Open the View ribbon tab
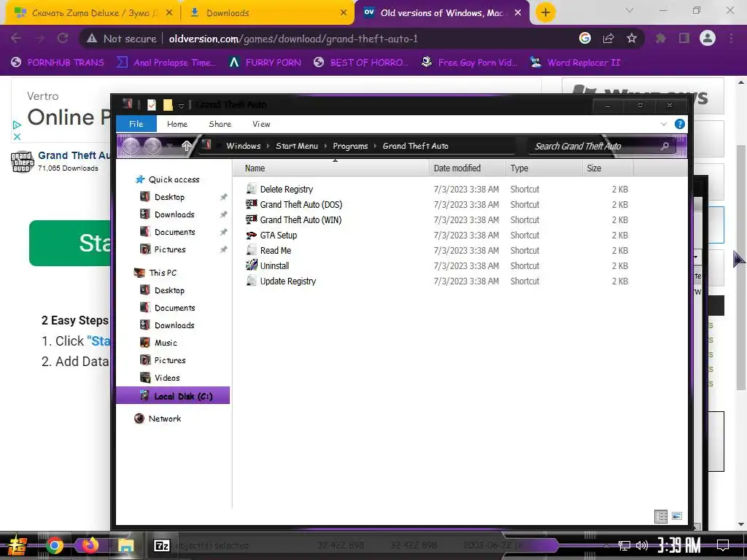The height and width of the screenshot is (560, 747). 261,124
